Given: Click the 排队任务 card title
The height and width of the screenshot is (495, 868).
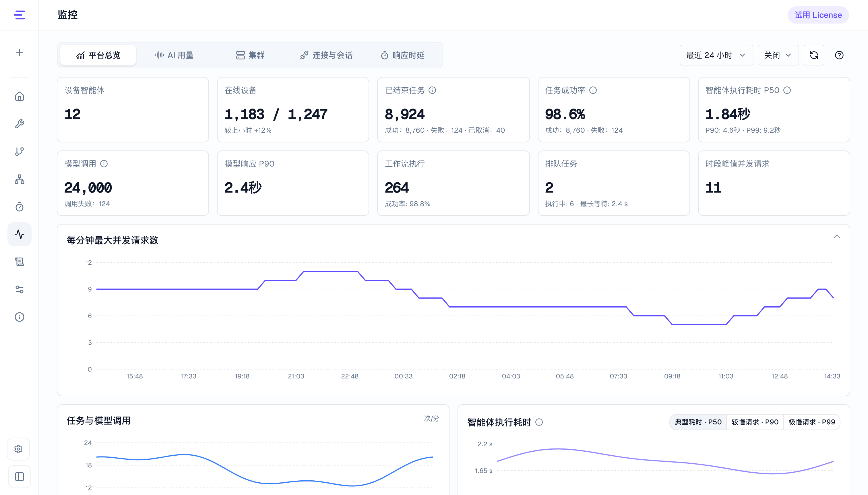Looking at the screenshot, I should 561,164.
